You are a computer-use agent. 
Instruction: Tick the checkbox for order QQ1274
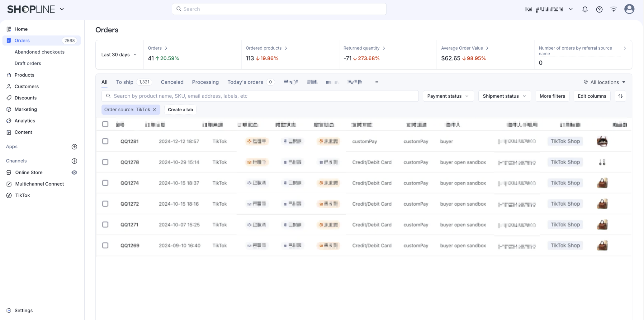105,183
